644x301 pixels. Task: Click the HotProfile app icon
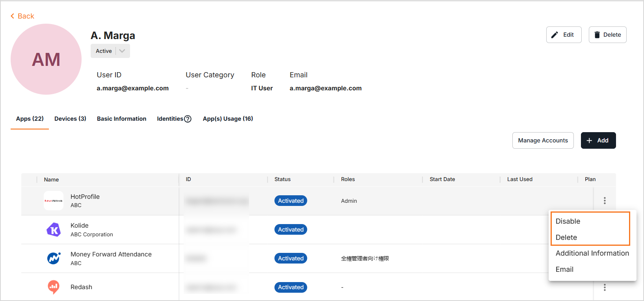point(54,201)
